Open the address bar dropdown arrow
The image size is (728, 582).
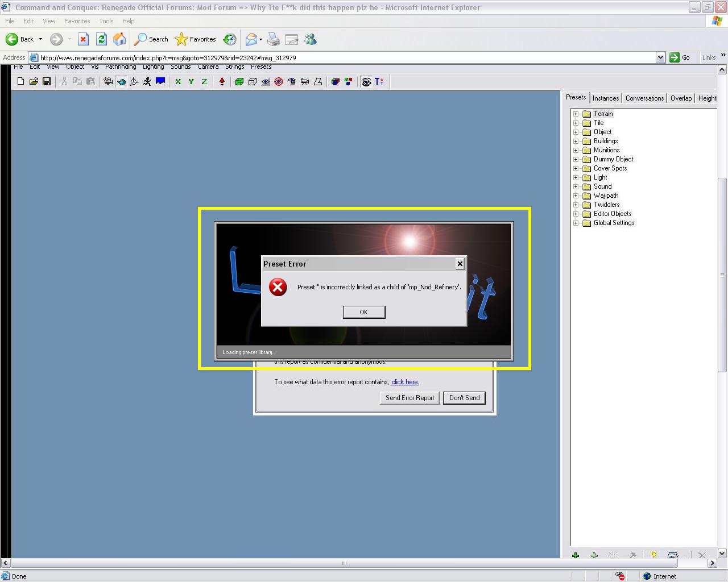point(660,57)
